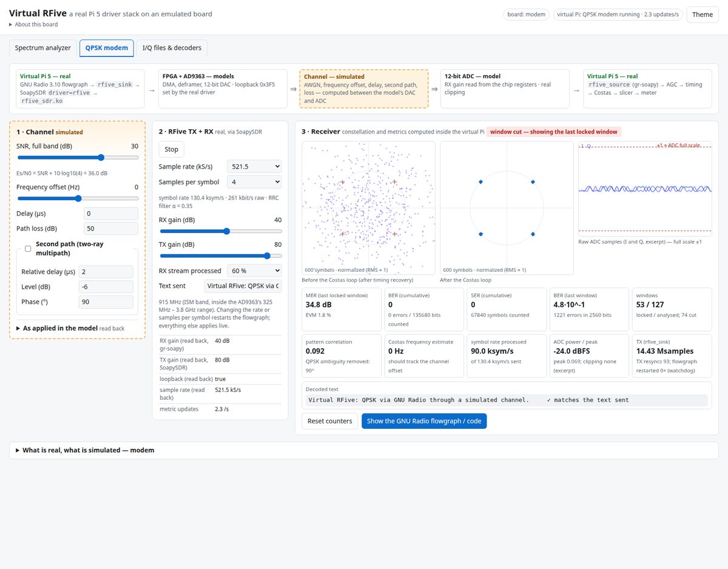Edit the Relative delay (µs) field
Image resolution: width=728 pixels, height=569 pixels.
[106, 272]
